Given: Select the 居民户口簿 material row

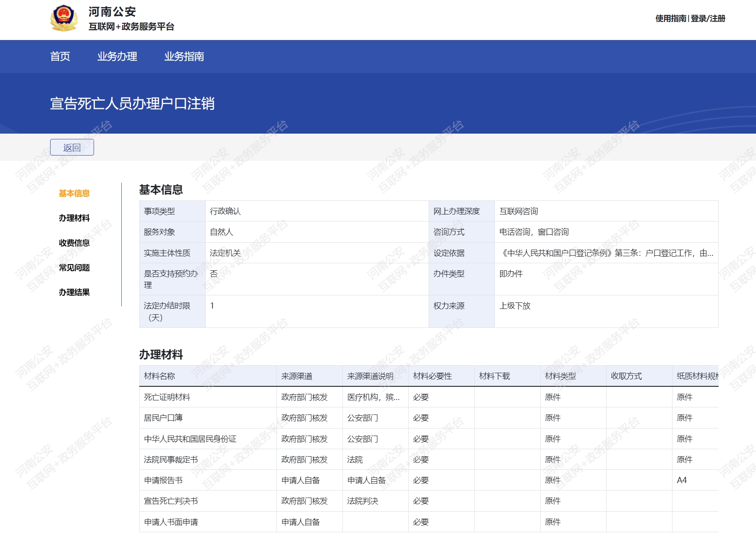Looking at the screenshot, I should pos(163,418).
